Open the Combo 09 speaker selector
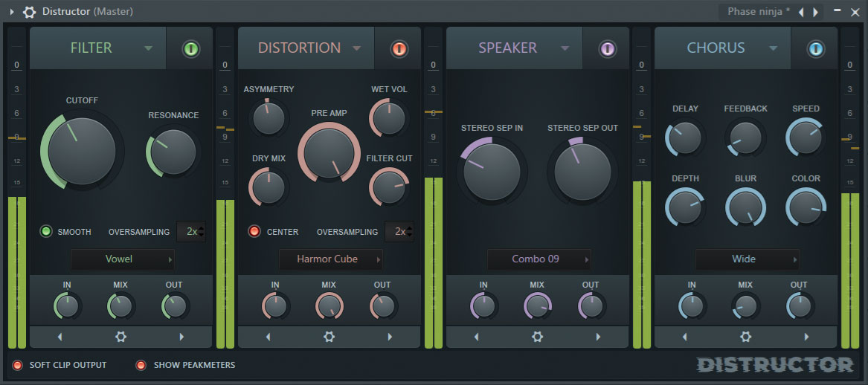The image size is (868, 385). (x=539, y=259)
